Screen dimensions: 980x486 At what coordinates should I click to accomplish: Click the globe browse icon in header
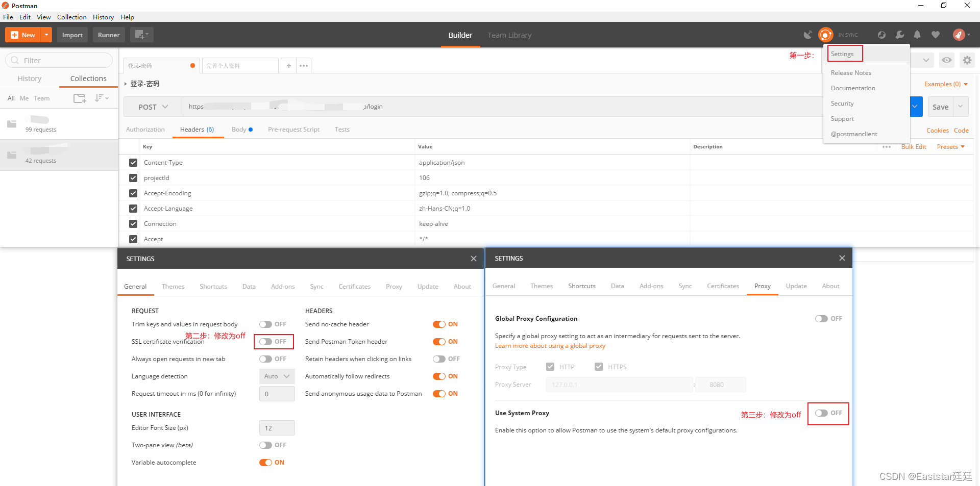coord(881,35)
